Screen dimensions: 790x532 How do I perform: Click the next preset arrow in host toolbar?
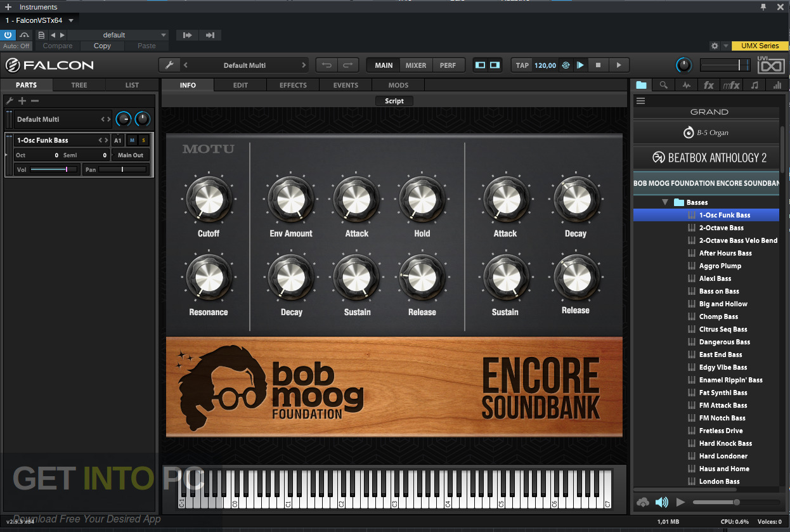(x=62, y=35)
